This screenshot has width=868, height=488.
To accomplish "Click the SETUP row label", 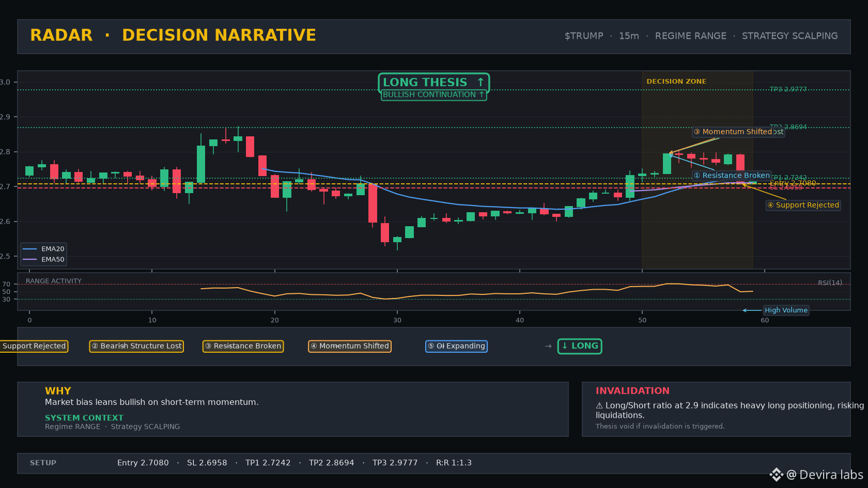I will [x=43, y=463].
